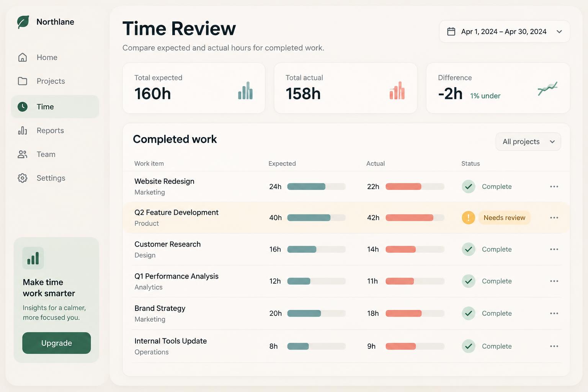This screenshot has height=392, width=588.
Task: Select the Time sidebar item
Action: point(55,107)
